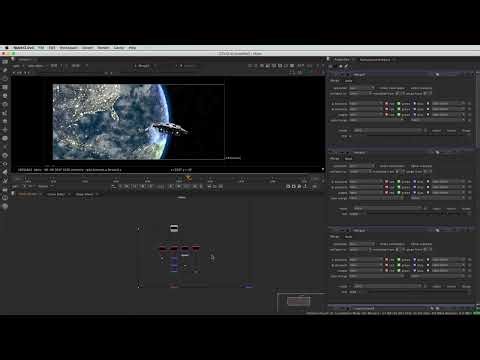Open operation dropdown in first Merge panel
Viewport: 480px width, 360px height.
(361, 88)
